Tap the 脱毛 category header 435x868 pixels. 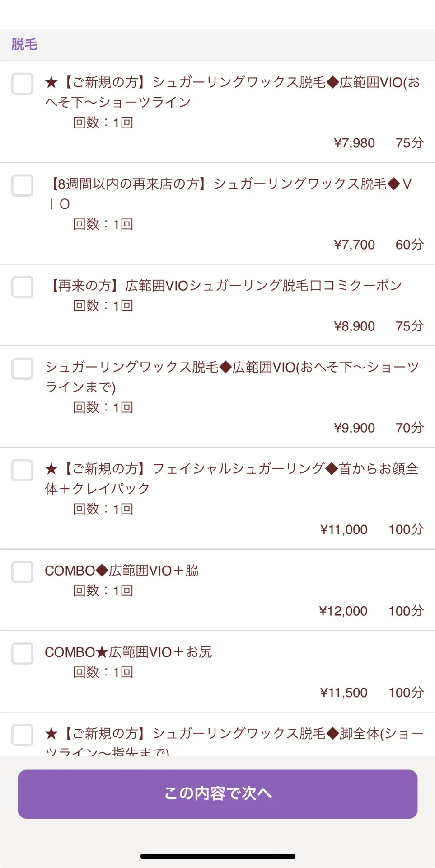tap(24, 44)
